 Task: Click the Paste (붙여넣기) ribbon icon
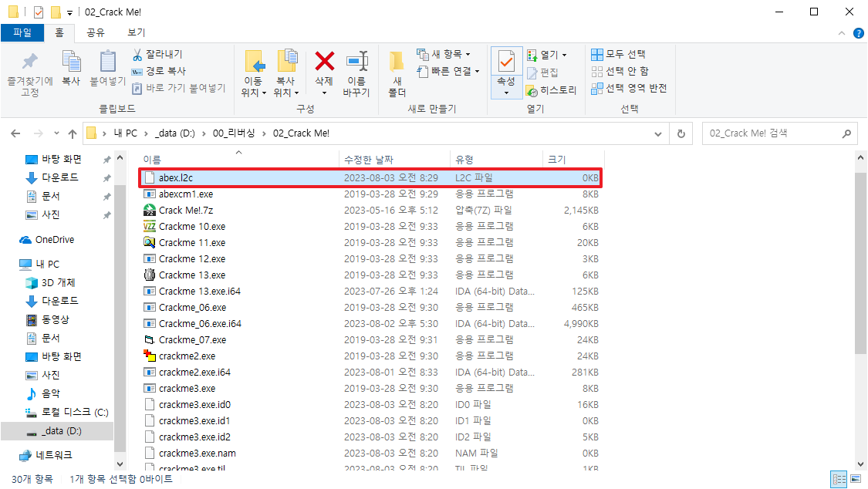pyautogui.click(x=108, y=68)
